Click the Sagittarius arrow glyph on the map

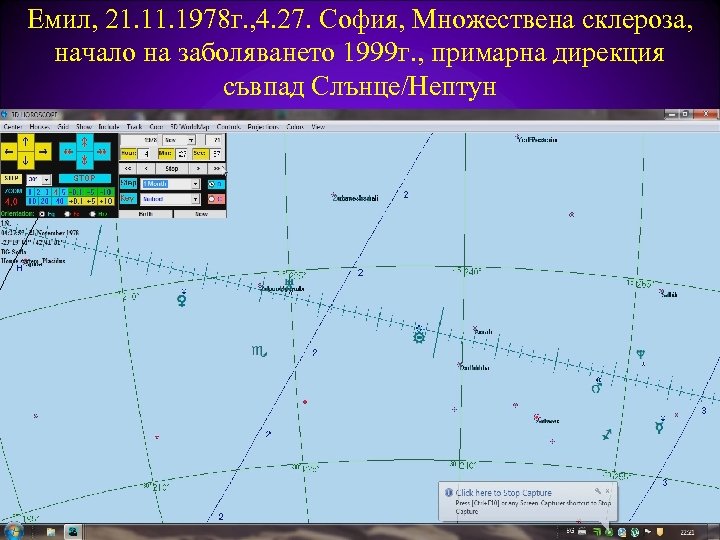tap(607, 434)
